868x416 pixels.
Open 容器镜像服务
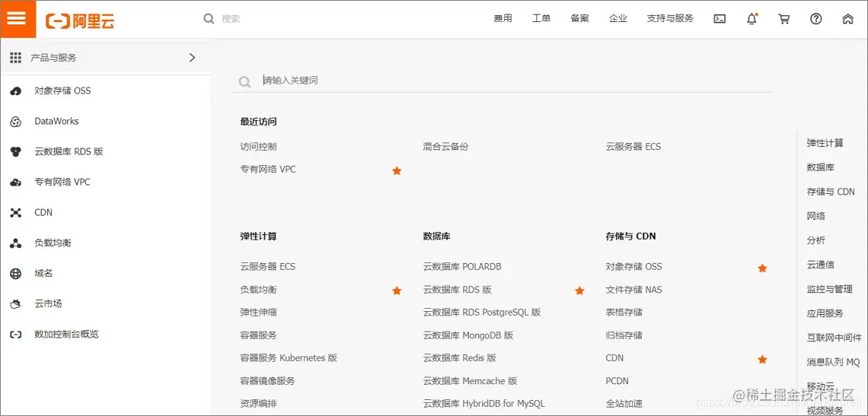tap(267, 380)
